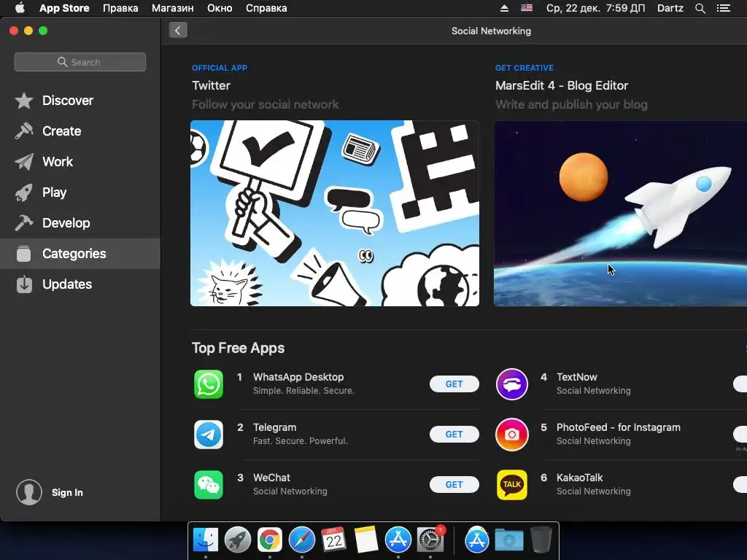Open the Правка menu
Viewport: 747px width, 560px height.
(x=120, y=8)
